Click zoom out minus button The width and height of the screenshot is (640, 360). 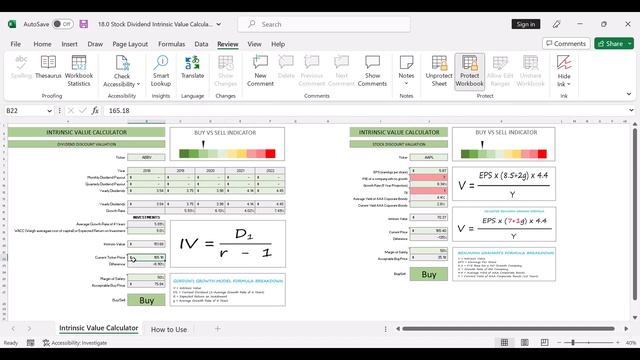(559, 343)
